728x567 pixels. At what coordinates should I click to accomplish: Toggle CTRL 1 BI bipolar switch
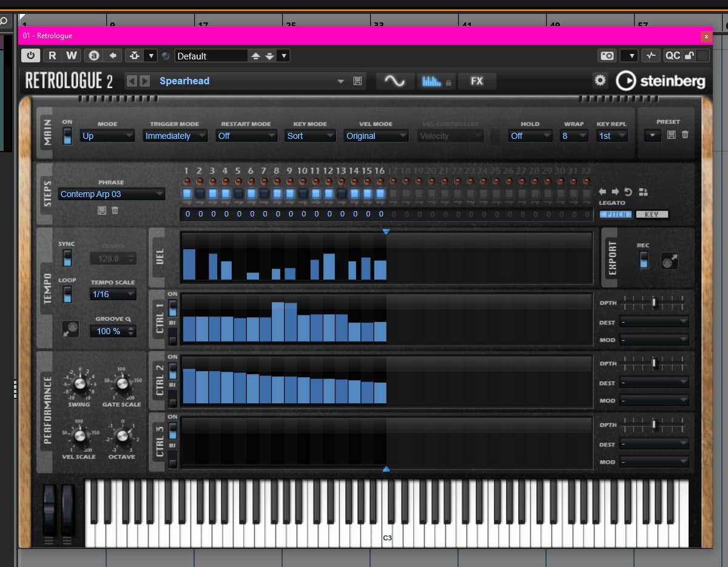point(173,336)
